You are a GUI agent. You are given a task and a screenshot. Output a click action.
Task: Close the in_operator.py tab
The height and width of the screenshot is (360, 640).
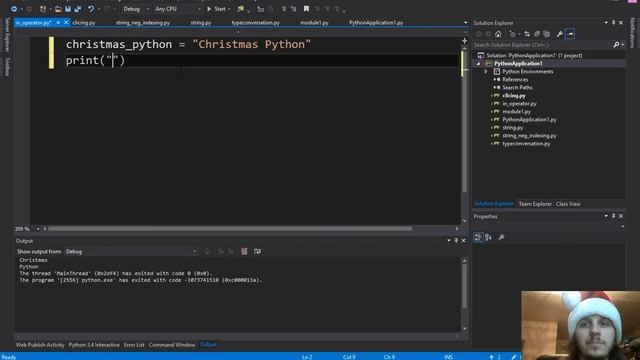(66, 22)
